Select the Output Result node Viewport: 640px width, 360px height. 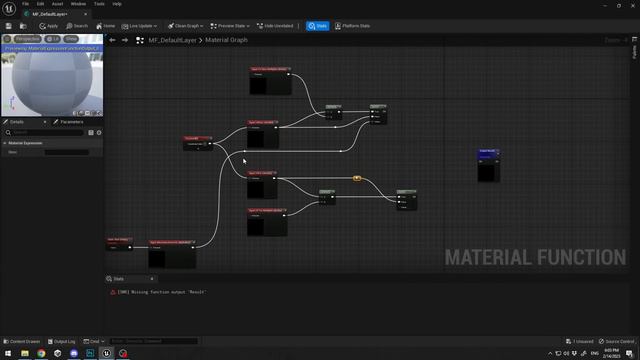489,165
